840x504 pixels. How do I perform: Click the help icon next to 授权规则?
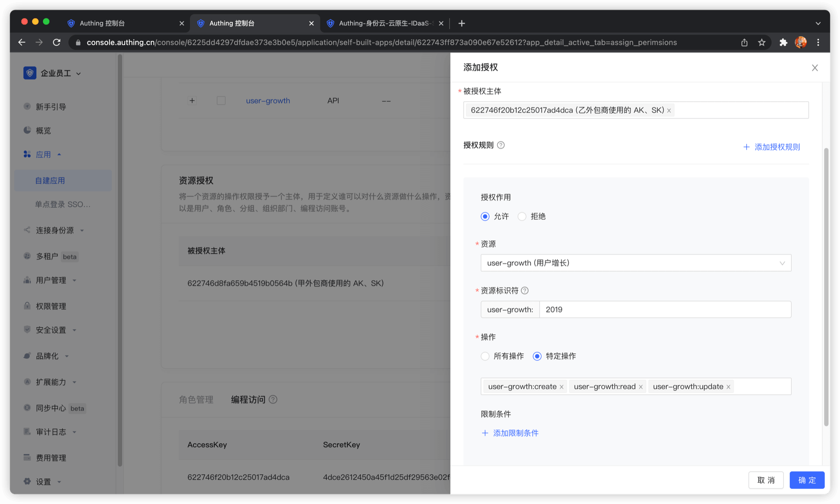501,145
